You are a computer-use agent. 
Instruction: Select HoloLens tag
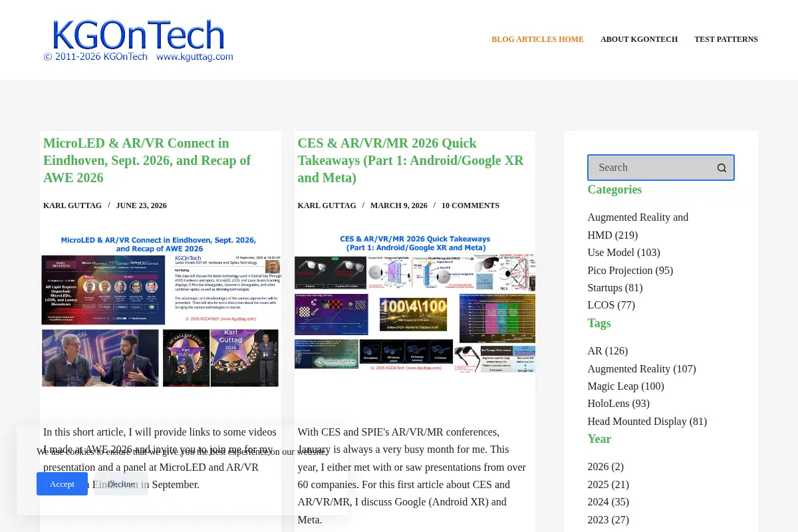[618, 404]
